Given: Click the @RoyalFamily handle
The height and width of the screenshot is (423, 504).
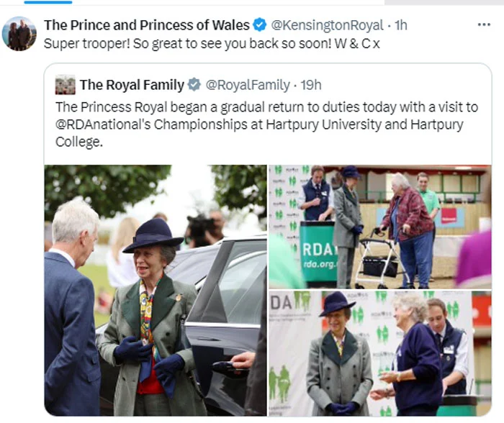Looking at the screenshot, I should tap(248, 85).
